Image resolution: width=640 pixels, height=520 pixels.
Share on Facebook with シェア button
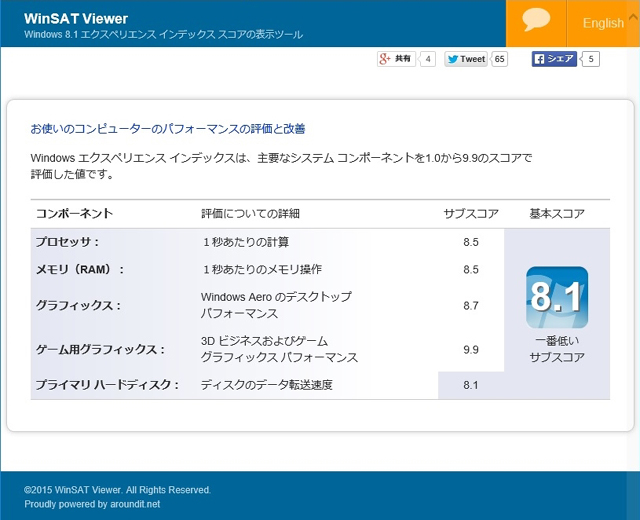(554, 59)
